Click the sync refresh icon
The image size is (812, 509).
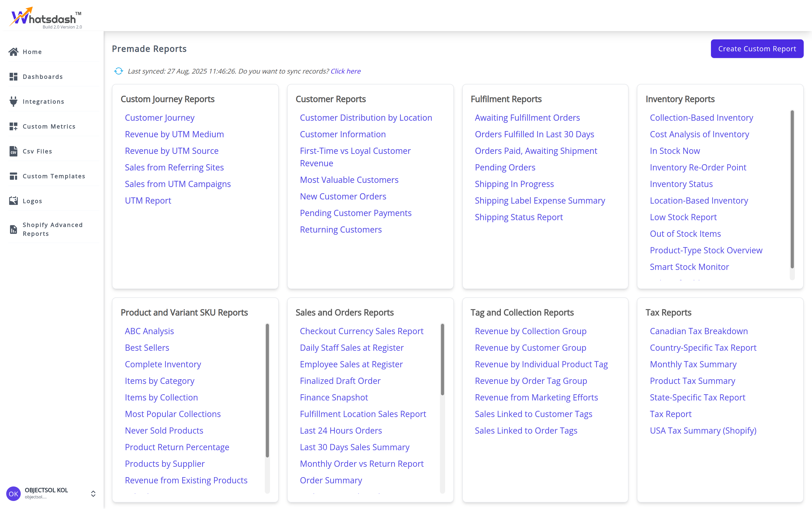click(118, 71)
